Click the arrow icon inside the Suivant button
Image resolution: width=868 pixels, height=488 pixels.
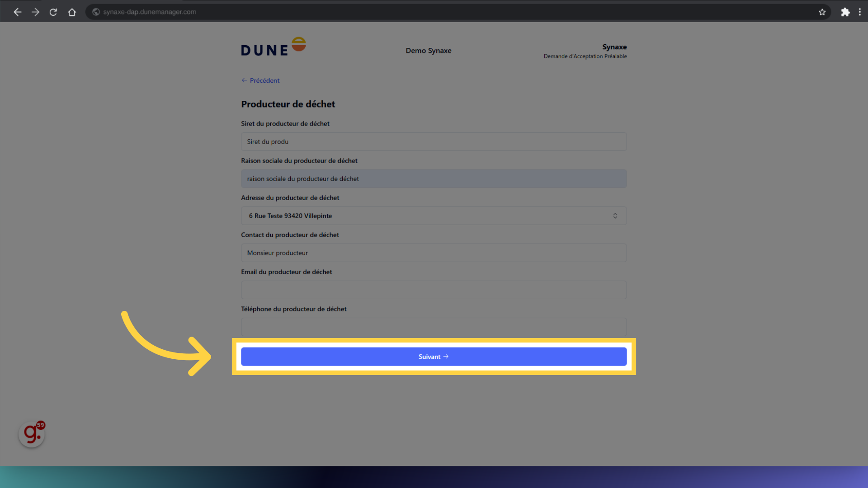coord(446,357)
